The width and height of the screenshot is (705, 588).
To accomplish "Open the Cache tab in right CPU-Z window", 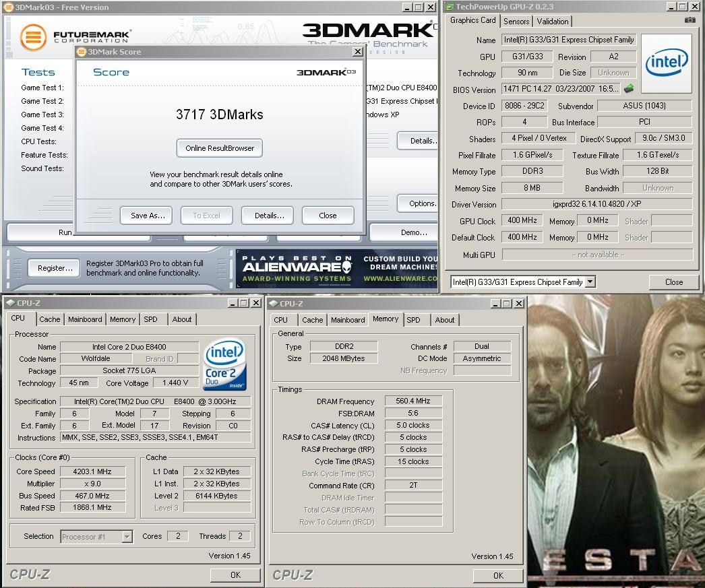I will click(x=313, y=320).
